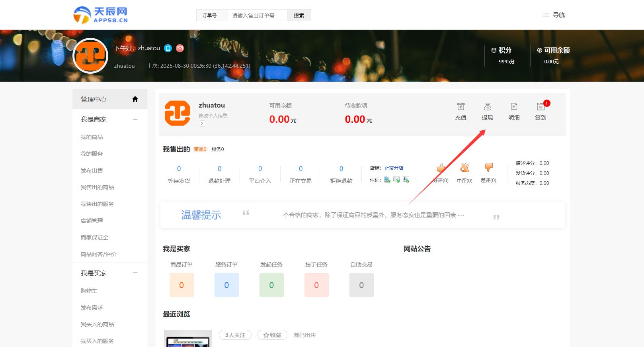
Task: Click the 搜索 search button
Action: click(299, 16)
